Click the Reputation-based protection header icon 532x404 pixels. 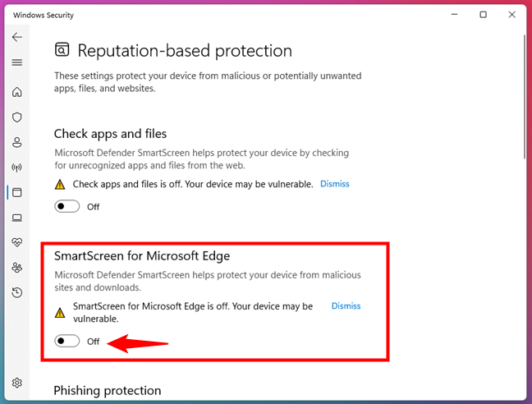pyautogui.click(x=62, y=50)
